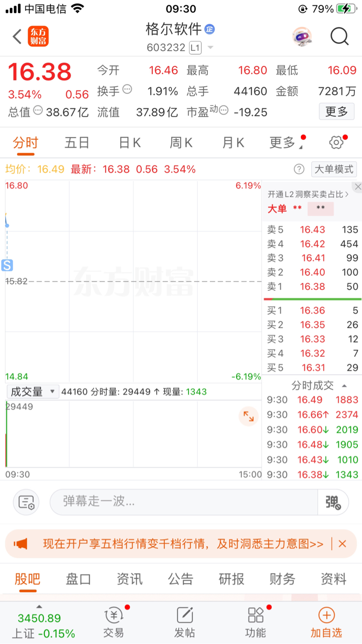Switch to the 盘口 tab
Viewport: 362px width, 644px height.
pos(78,579)
